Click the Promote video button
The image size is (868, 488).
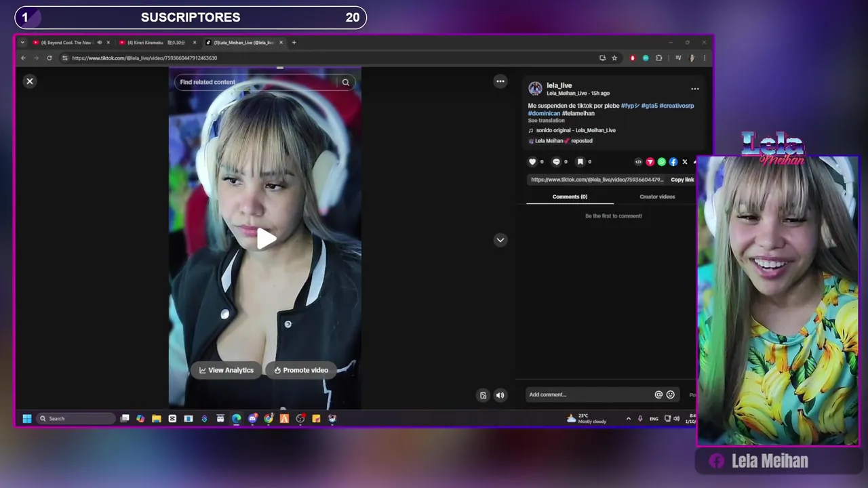click(x=301, y=370)
